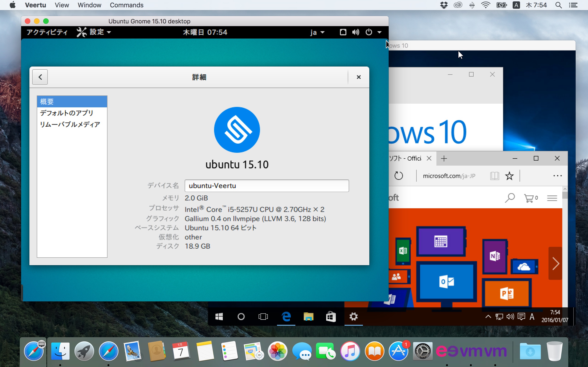Open File Explorer from Windows taskbar

point(308,317)
